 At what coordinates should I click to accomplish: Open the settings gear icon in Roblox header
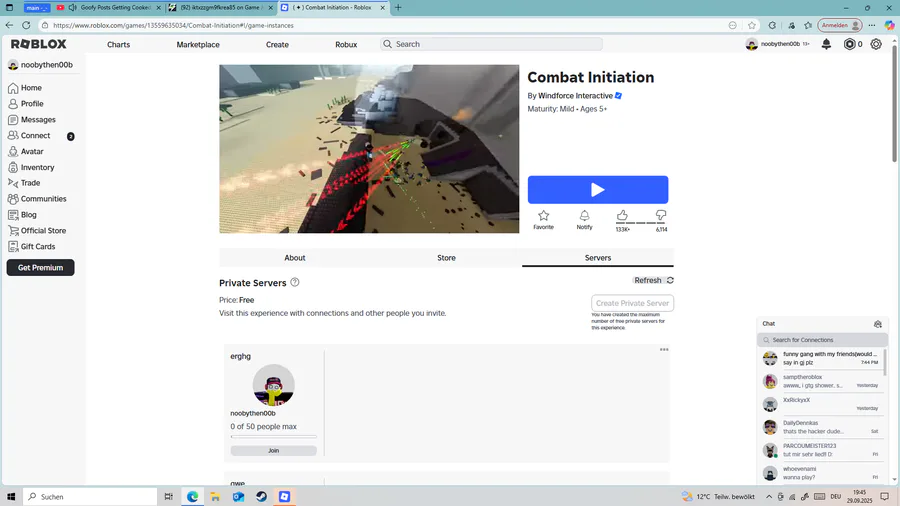point(876,44)
